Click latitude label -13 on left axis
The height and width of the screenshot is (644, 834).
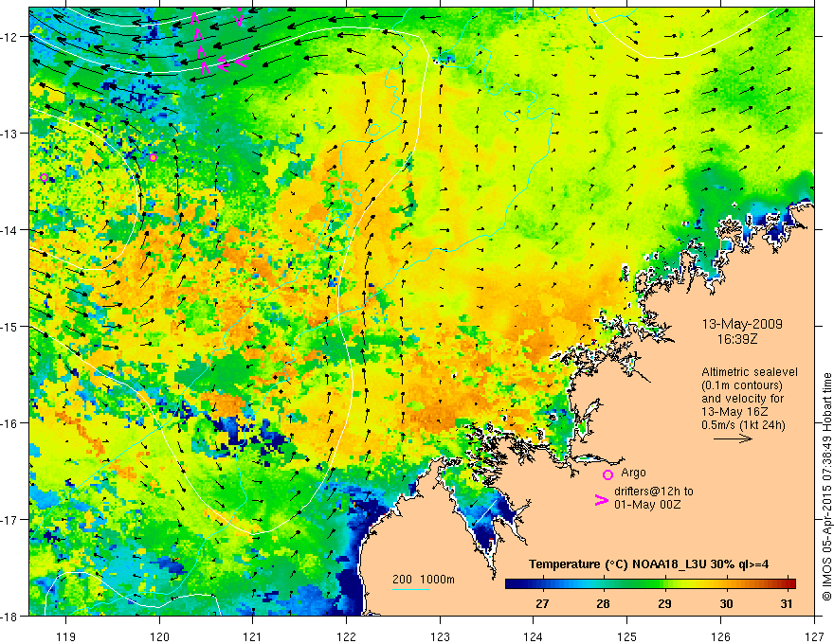coord(10,134)
